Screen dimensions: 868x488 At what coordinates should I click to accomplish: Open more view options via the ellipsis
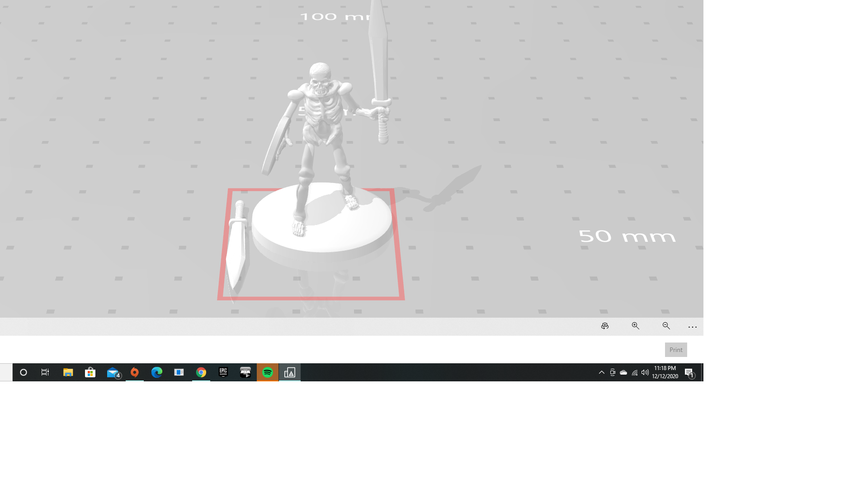point(692,327)
